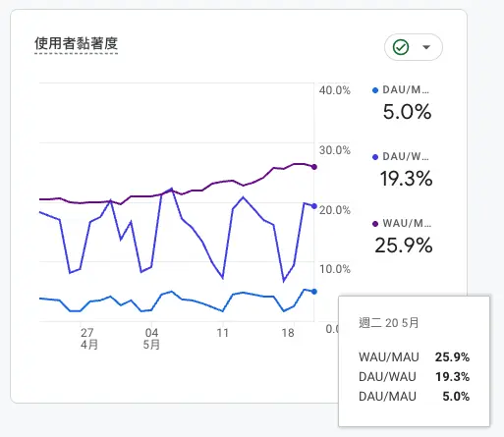Open the 使用者黏著度 card title link

tap(76, 43)
